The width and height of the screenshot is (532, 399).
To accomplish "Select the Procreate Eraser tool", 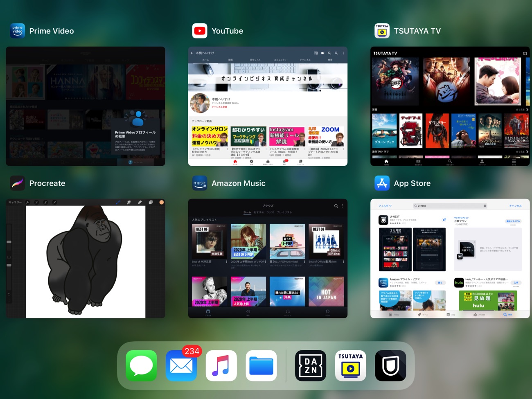I will (x=140, y=202).
